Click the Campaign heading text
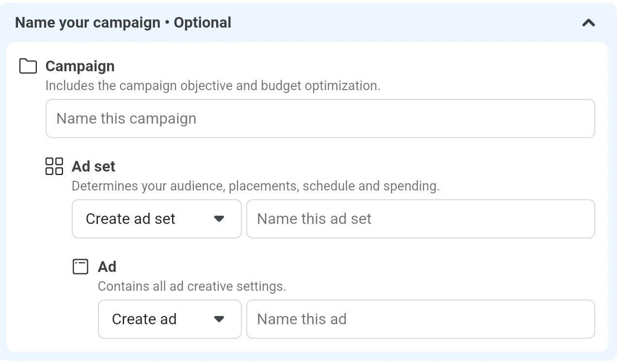617x364 pixels. pyautogui.click(x=80, y=66)
